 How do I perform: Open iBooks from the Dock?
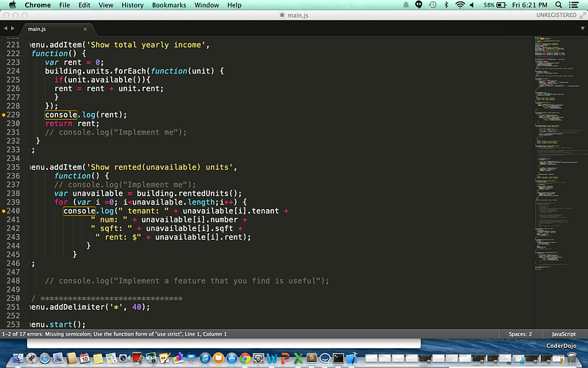point(218,358)
